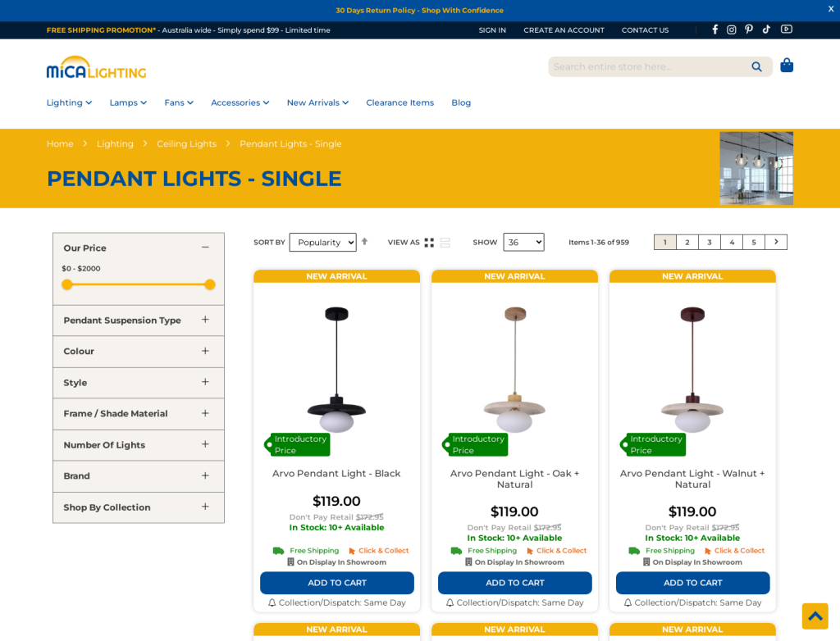Open the Instagram social icon
Viewport: 840px width, 641px height.
pyautogui.click(x=731, y=30)
